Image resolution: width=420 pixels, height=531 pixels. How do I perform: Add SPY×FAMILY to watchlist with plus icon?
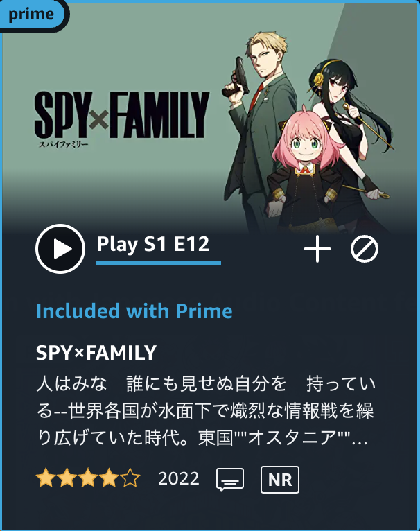(x=317, y=249)
